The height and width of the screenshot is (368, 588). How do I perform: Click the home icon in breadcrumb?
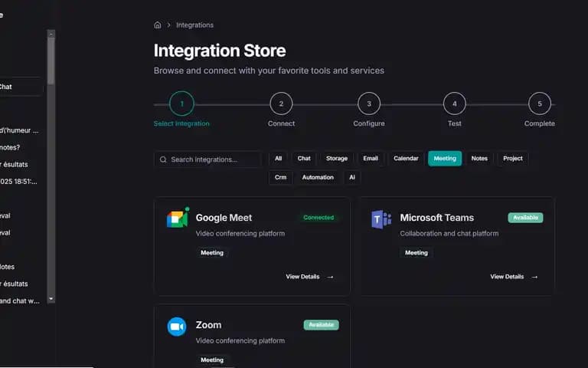158,25
